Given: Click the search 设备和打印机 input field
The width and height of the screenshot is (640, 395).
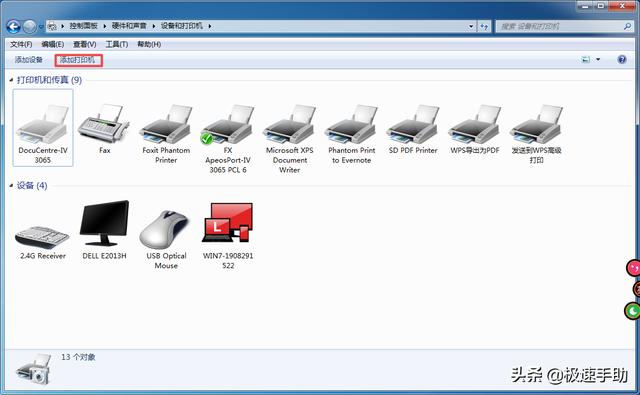Looking at the screenshot, I should [564, 26].
